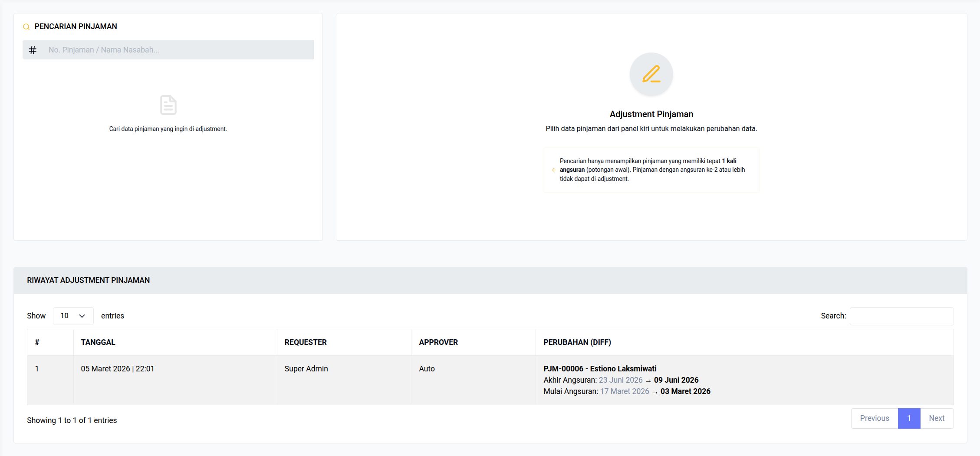Select page 1 in pagination
The height and width of the screenshot is (456, 980).
coord(909,418)
